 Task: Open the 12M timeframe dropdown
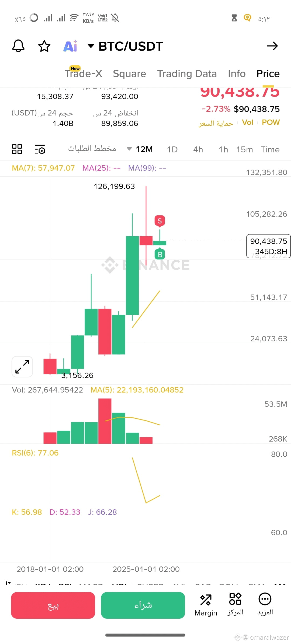pos(140,149)
